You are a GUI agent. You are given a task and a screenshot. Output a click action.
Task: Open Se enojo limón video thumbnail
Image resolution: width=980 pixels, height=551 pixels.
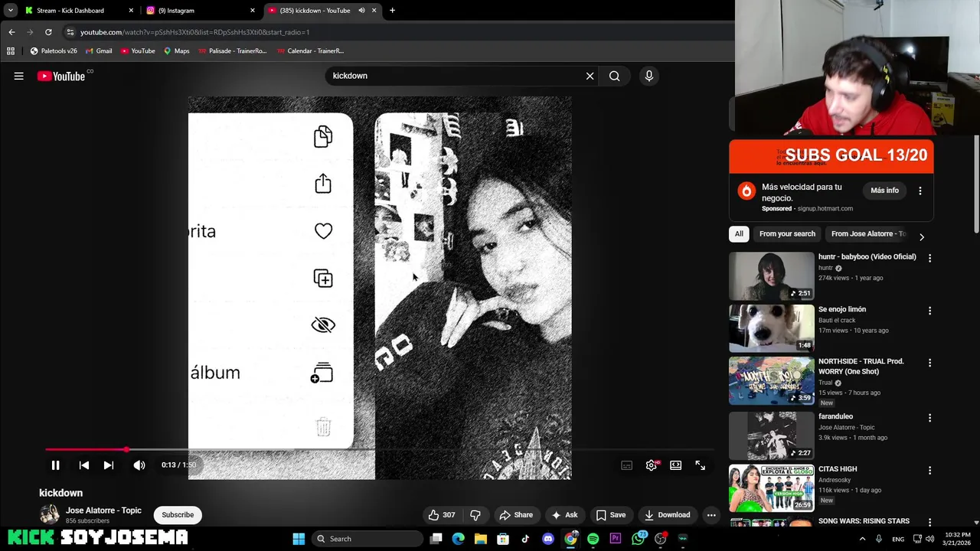pyautogui.click(x=771, y=328)
